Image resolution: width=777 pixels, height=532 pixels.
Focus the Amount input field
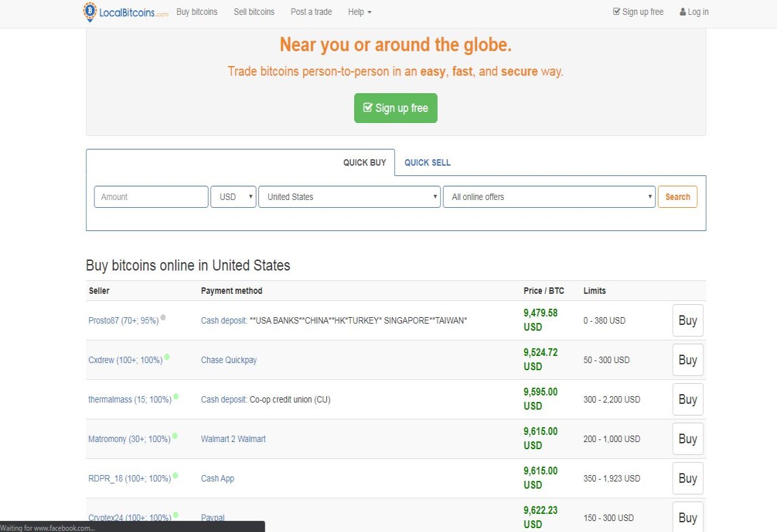(151, 197)
